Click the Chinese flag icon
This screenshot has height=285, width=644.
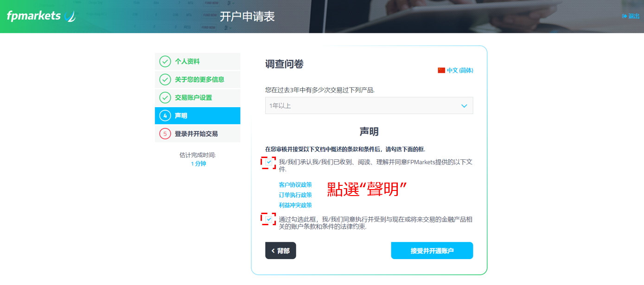(x=441, y=70)
